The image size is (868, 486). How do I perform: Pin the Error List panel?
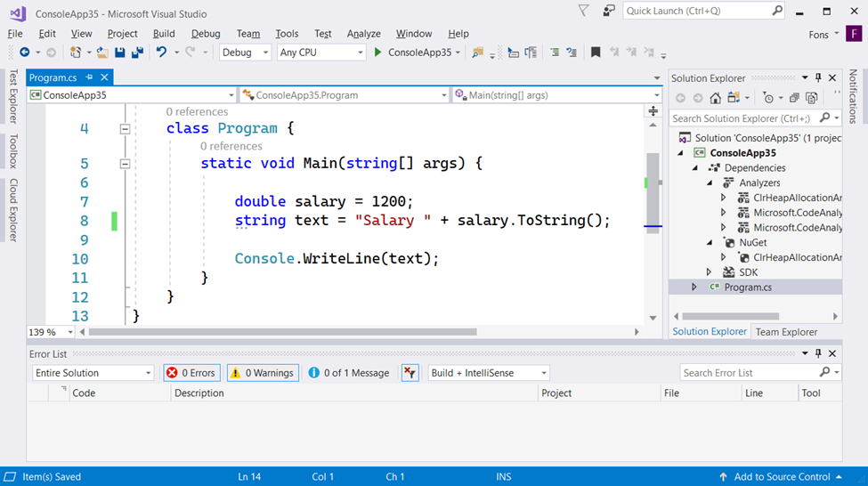click(x=818, y=353)
